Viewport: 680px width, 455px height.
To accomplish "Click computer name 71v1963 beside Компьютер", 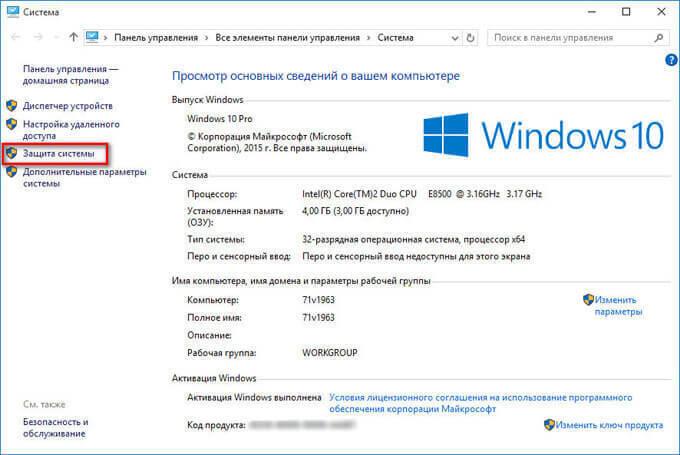I will [x=318, y=300].
